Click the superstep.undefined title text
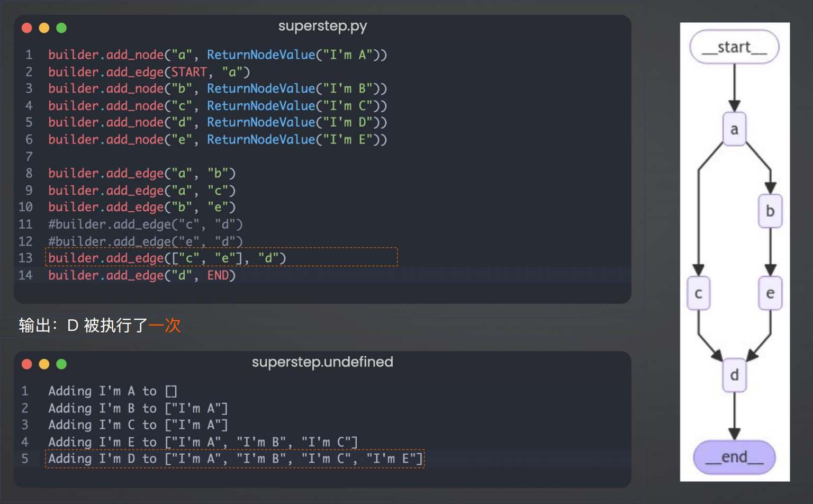The width and height of the screenshot is (813, 504). tap(322, 362)
